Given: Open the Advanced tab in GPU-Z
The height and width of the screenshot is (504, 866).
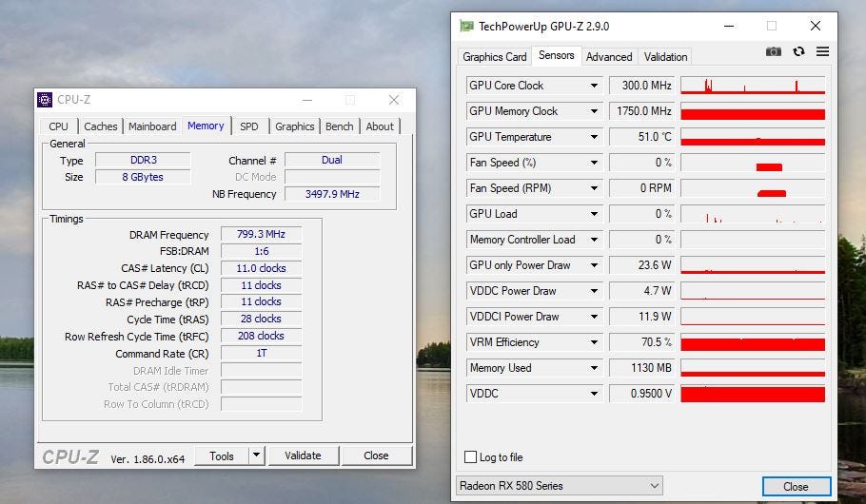Looking at the screenshot, I should point(609,56).
